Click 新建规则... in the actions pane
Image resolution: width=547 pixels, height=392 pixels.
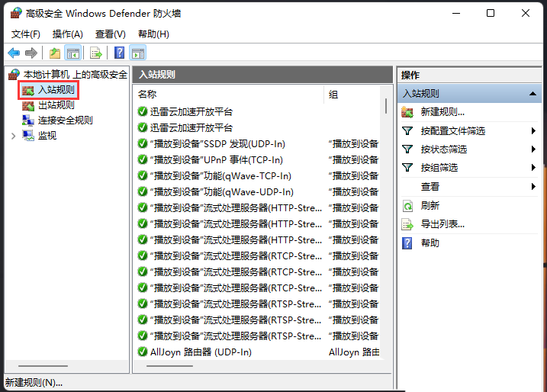pos(442,112)
